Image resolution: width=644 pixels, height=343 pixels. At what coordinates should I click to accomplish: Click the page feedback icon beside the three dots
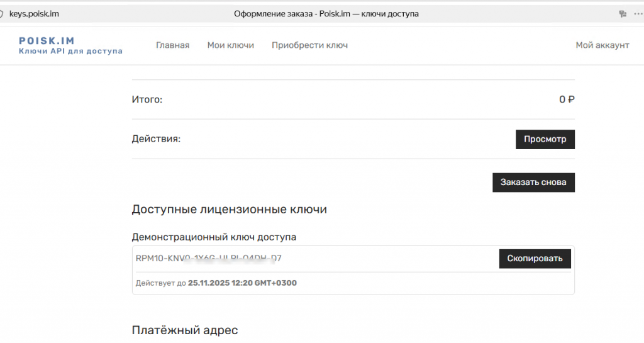click(623, 13)
